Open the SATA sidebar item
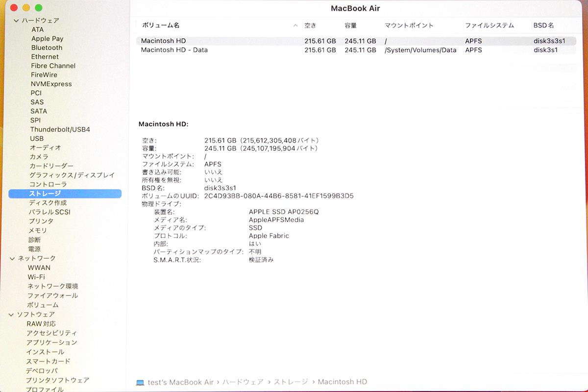Image resolution: width=588 pixels, height=392 pixels. [39, 111]
